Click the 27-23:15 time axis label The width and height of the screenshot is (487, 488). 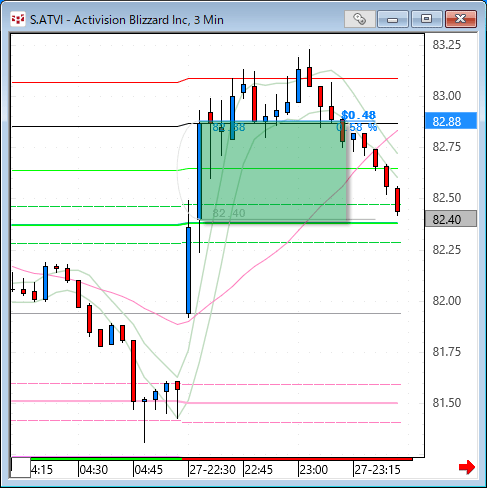(377, 470)
